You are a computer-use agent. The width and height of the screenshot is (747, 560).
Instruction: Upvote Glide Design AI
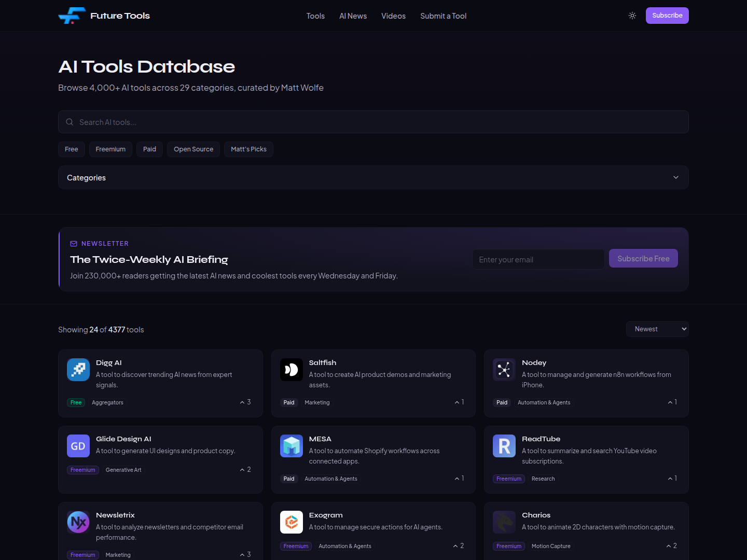(245, 469)
